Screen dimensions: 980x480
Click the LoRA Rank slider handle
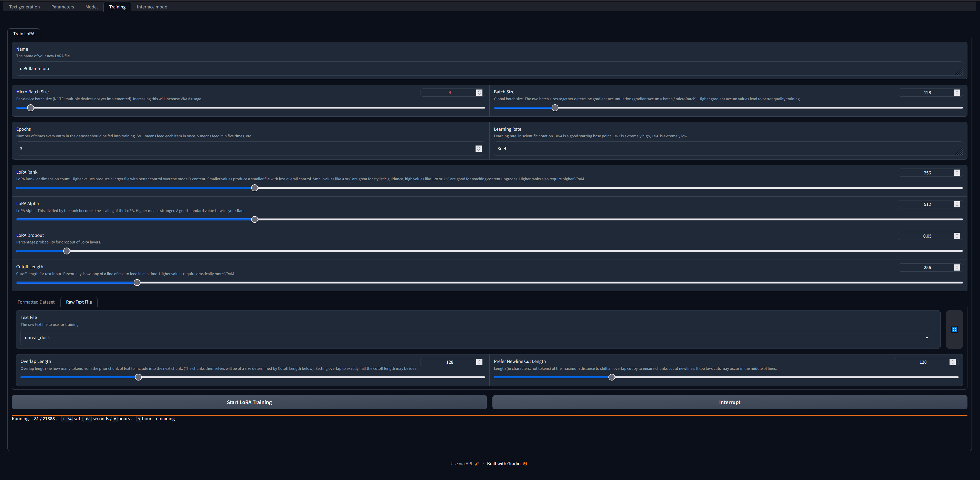click(255, 188)
